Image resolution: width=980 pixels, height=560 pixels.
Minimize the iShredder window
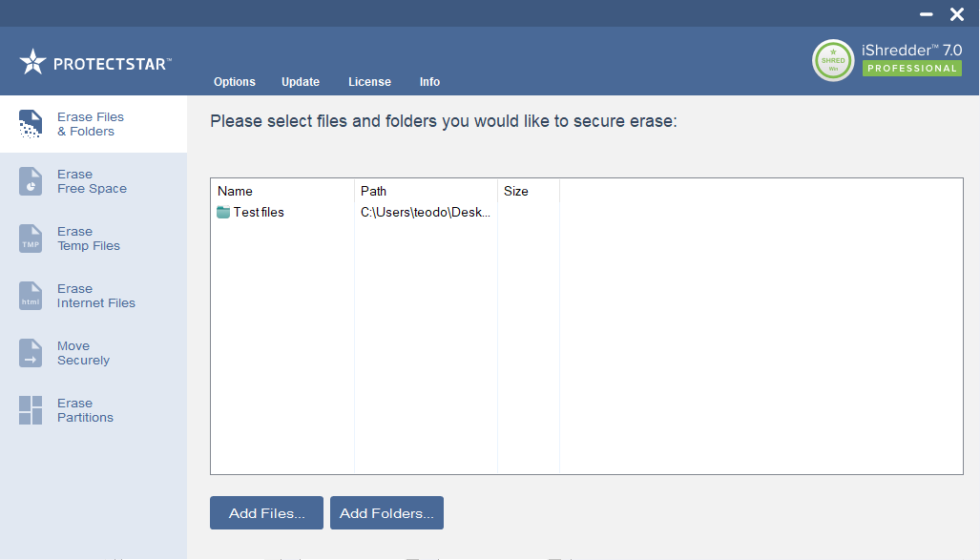pyautogui.click(x=926, y=14)
